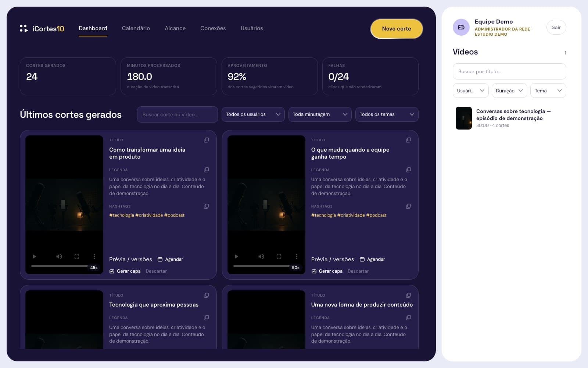Expand the Duração filter in Vídeos panel
This screenshot has height=368, width=588.
pyautogui.click(x=509, y=91)
